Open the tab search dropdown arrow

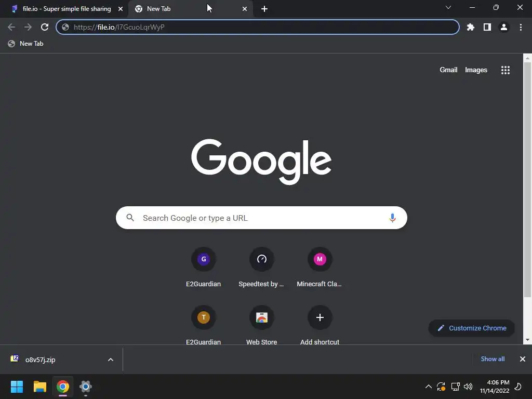coord(448,7)
